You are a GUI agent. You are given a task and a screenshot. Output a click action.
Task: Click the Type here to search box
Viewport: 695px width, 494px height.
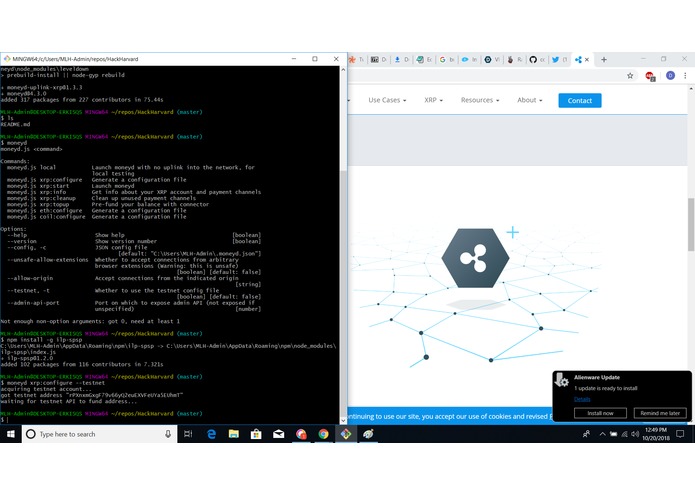(100, 434)
